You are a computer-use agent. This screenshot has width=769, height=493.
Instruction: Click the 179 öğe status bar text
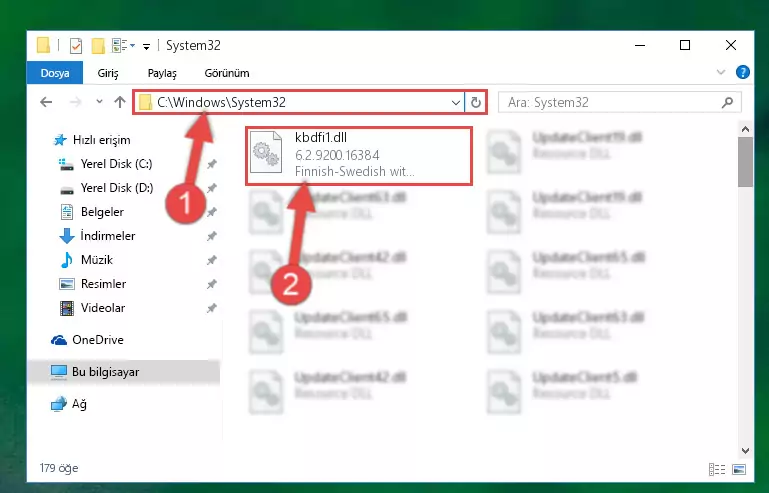[59, 468]
